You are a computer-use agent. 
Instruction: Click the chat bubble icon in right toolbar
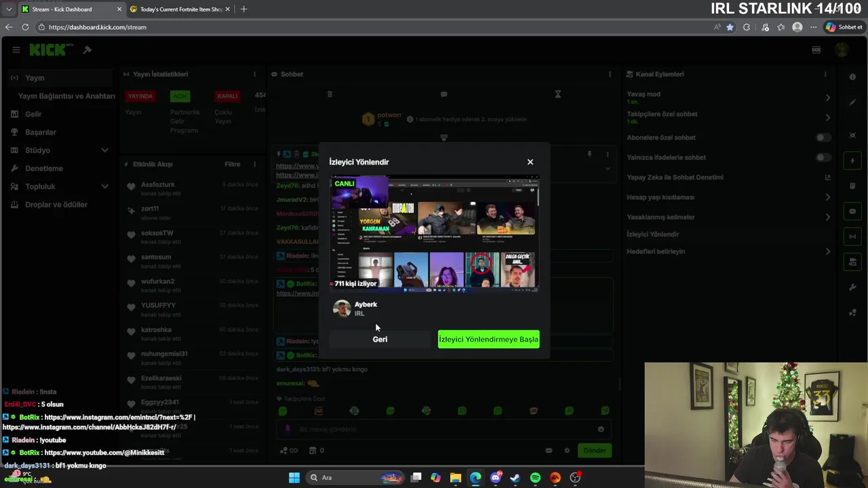852,211
